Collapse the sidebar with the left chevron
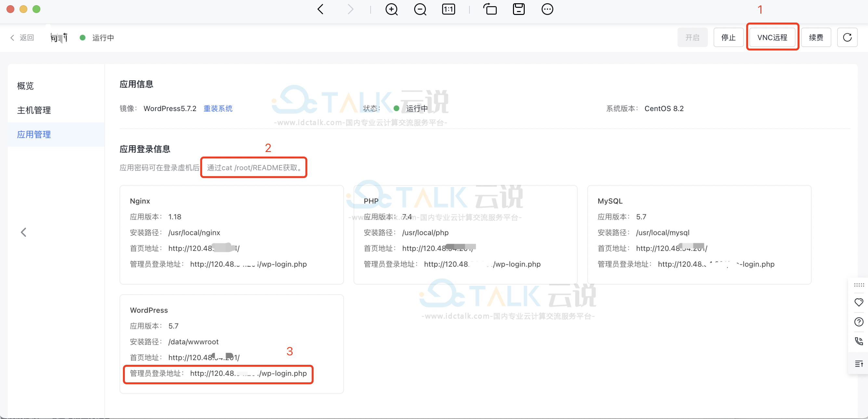The width and height of the screenshot is (868, 419). (23, 232)
